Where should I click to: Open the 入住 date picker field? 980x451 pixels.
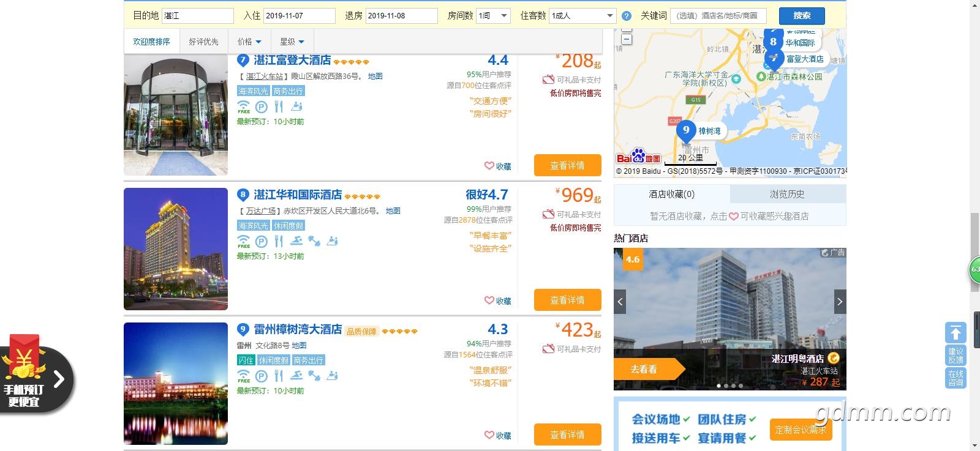[300, 16]
